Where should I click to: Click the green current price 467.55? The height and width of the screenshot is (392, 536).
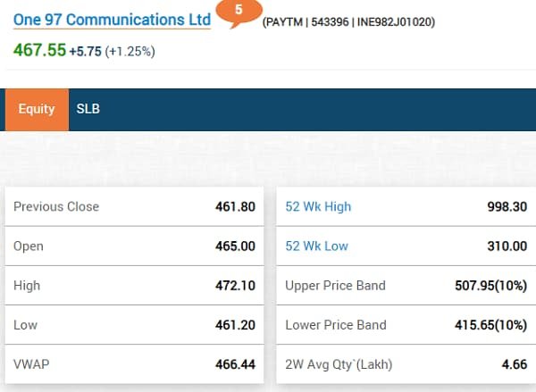[39, 50]
